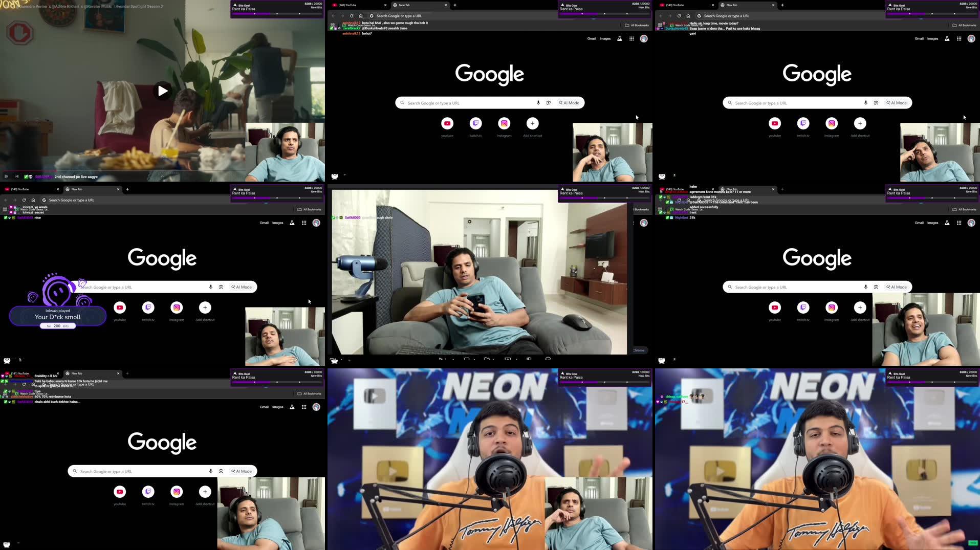Viewport: 980px width, 550px height.
Task: Reload the page in the 'bohut*' chat frame
Action: pos(352,16)
